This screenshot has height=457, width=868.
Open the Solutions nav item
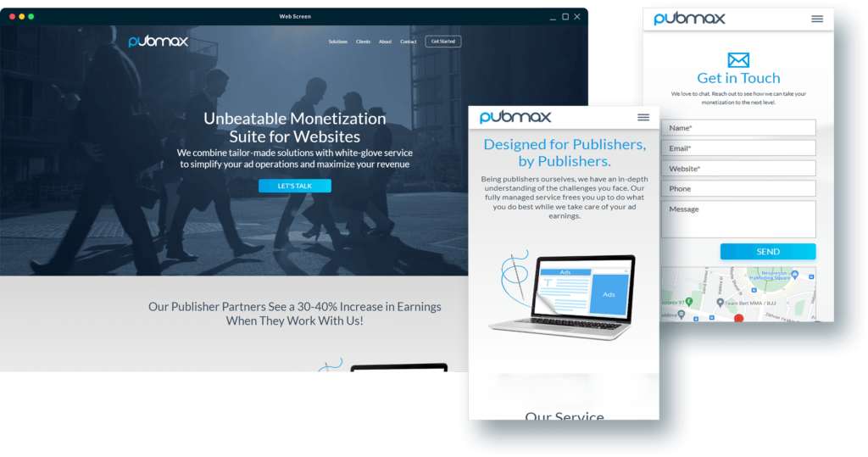coord(337,42)
